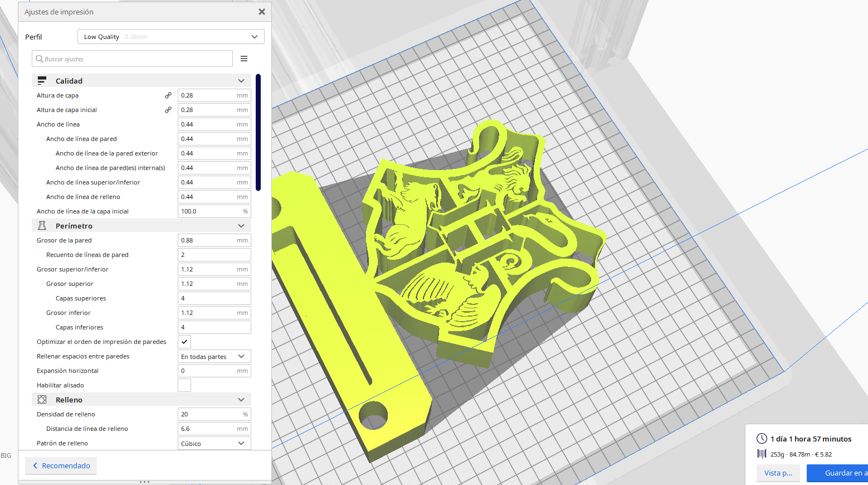Edit Ancho de línea superior/inferior value
Image resolution: width=868 pixels, height=485 pixels.
(214, 182)
